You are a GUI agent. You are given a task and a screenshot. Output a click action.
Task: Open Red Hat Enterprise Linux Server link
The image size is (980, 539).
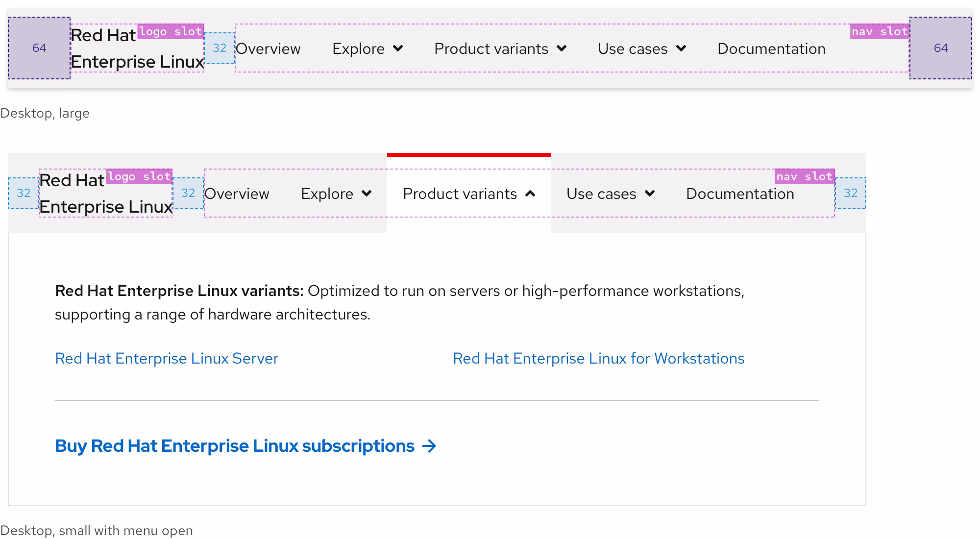(x=167, y=358)
